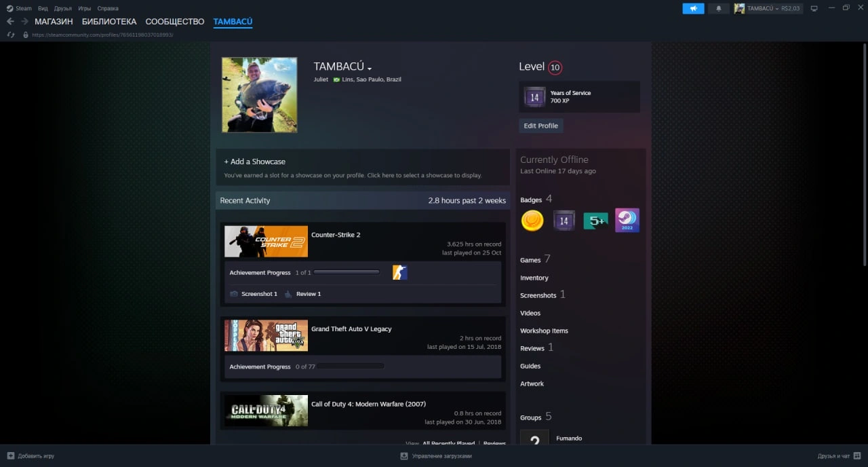The image size is (868, 467).
Task: Click the Brazil flag icon
Action: click(x=336, y=79)
